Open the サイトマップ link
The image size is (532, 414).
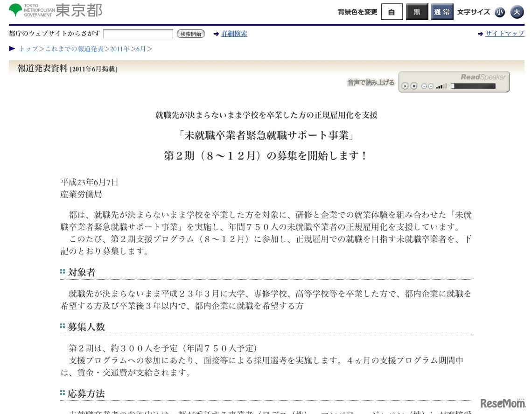coord(504,34)
